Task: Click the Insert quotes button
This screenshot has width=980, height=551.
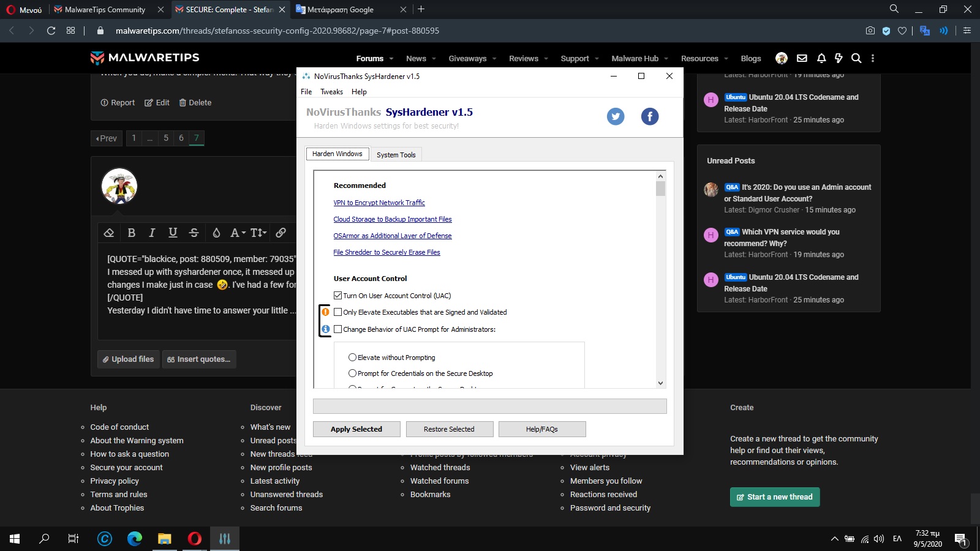Action: click(x=199, y=359)
